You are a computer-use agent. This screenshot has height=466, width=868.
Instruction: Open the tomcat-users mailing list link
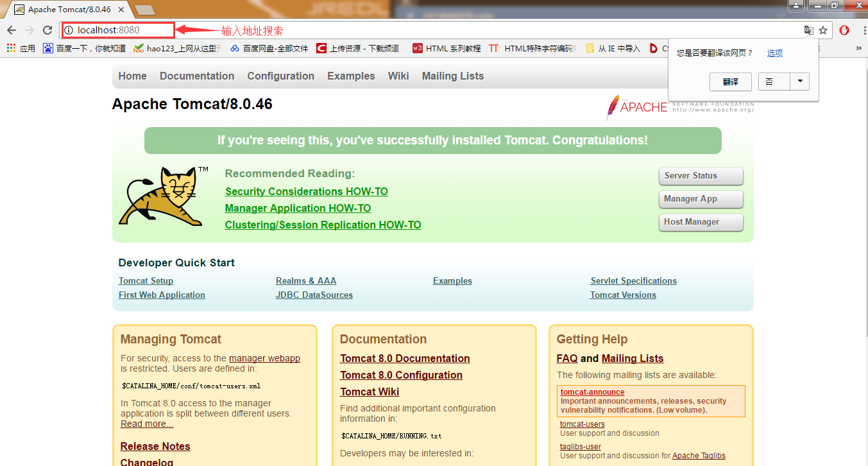coord(582,424)
